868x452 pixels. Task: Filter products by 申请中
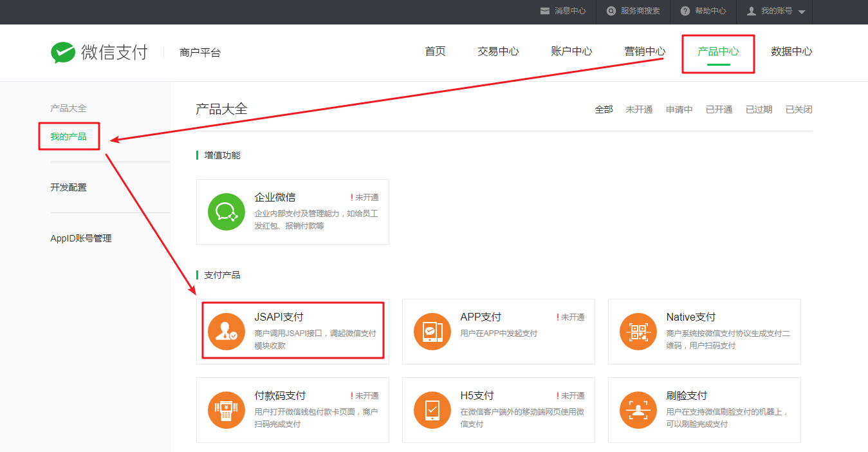coord(679,109)
